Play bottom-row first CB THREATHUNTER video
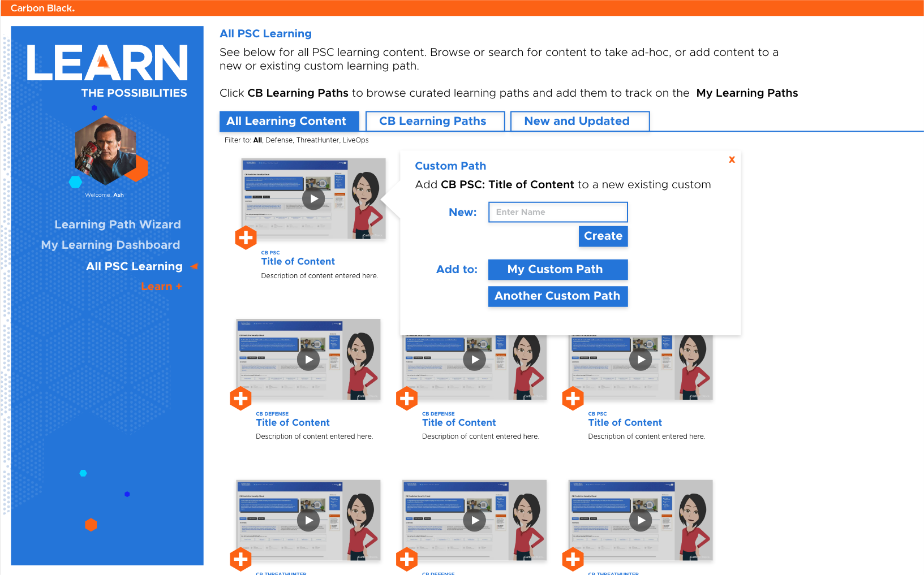The height and width of the screenshot is (575, 924). 308,520
